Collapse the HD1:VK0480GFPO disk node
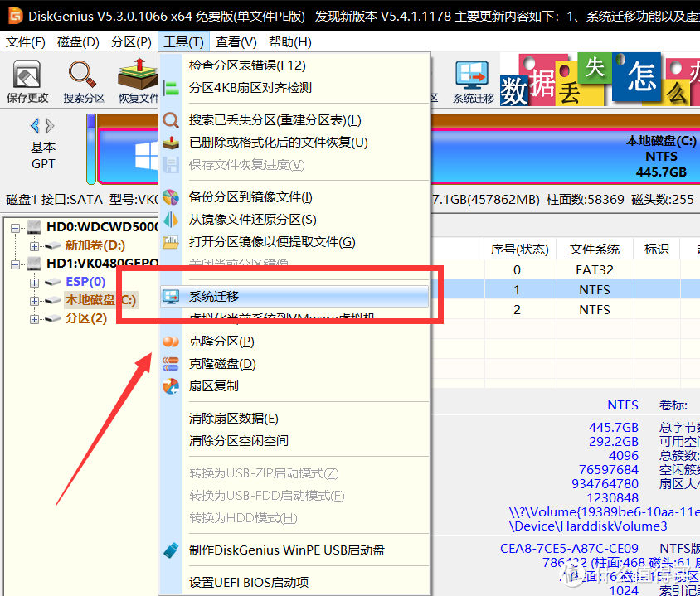Viewport: 700px width, 596px height. tap(15, 263)
